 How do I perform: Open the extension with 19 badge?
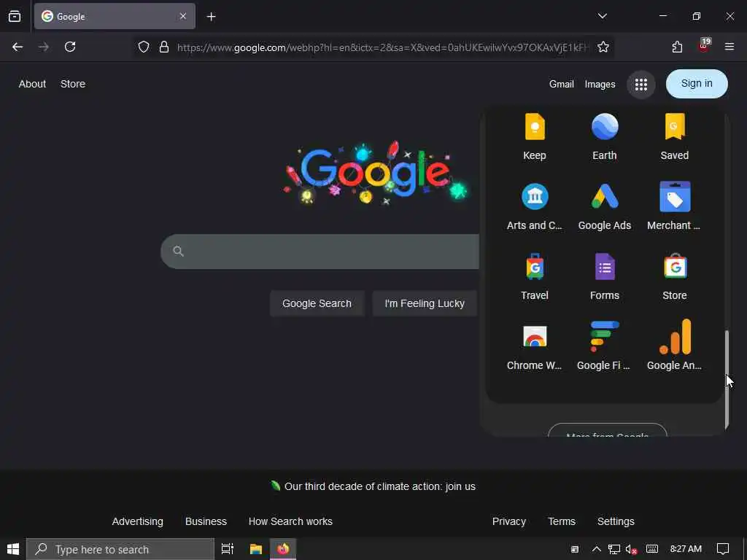point(703,47)
